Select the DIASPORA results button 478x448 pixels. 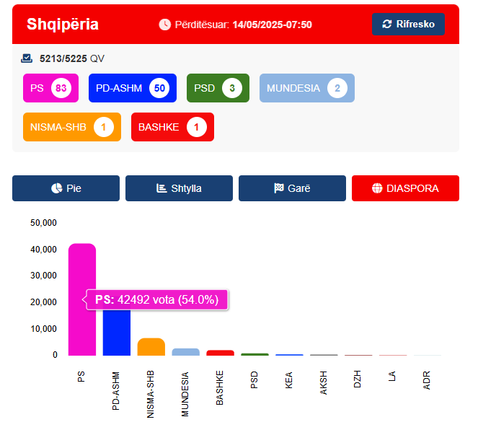(405, 188)
